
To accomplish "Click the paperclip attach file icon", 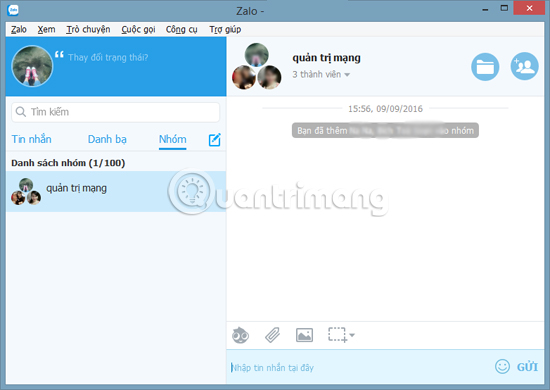I will point(272,335).
